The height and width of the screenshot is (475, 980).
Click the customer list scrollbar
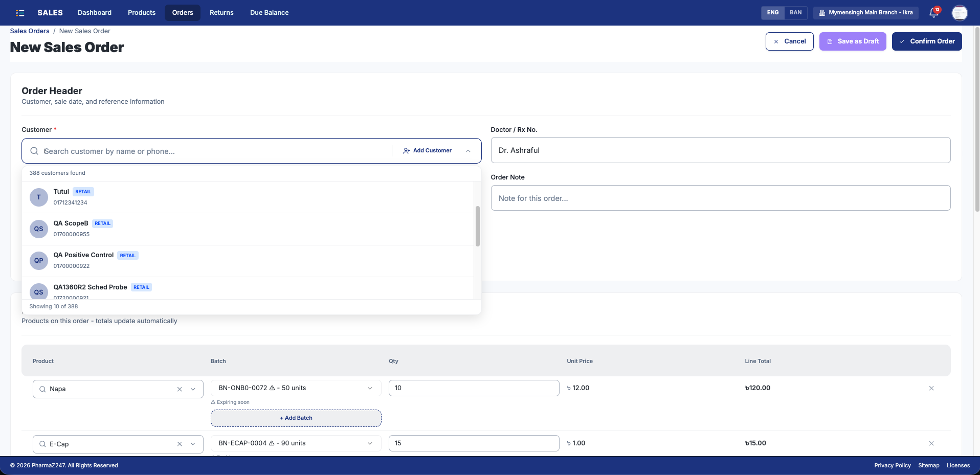[x=478, y=226]
